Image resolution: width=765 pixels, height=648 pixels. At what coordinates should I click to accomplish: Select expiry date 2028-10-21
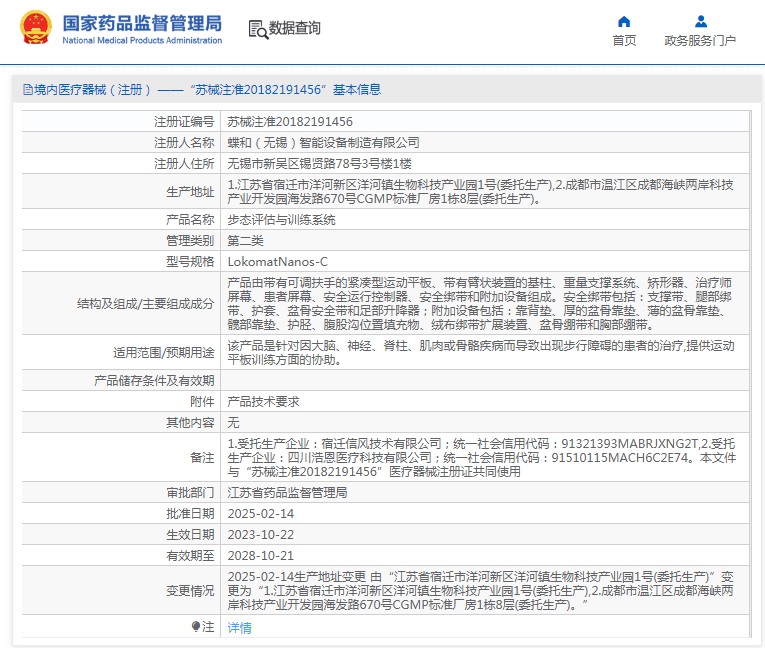click(x=261, y=555)
